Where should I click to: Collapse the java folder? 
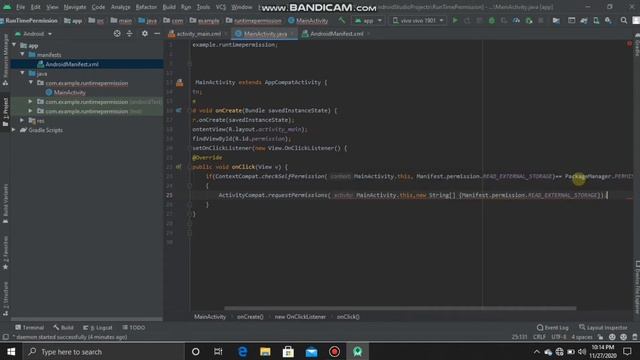click(22, 73)
